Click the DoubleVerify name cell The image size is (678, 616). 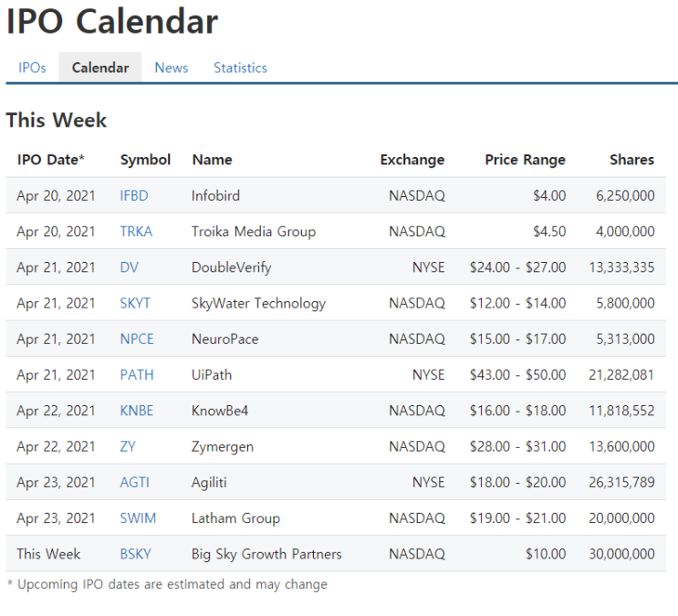pos(232,267)
